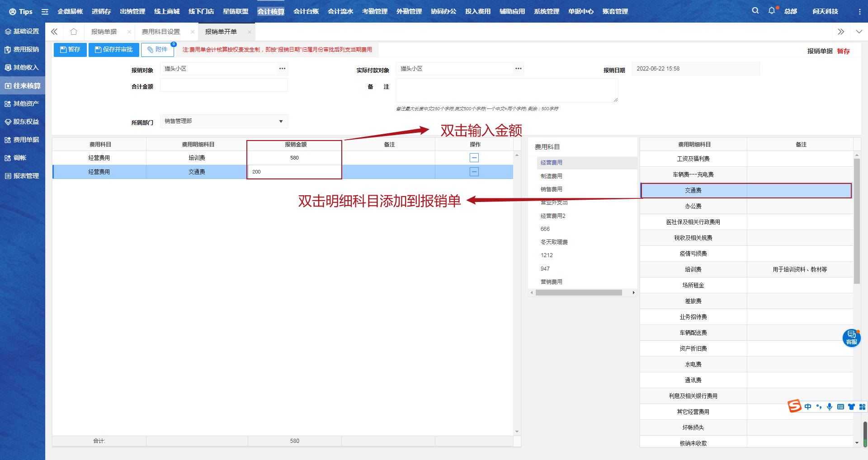Expand the hidden tabs list via down chevron
868x460 pixels.
[x=859, y=32]
